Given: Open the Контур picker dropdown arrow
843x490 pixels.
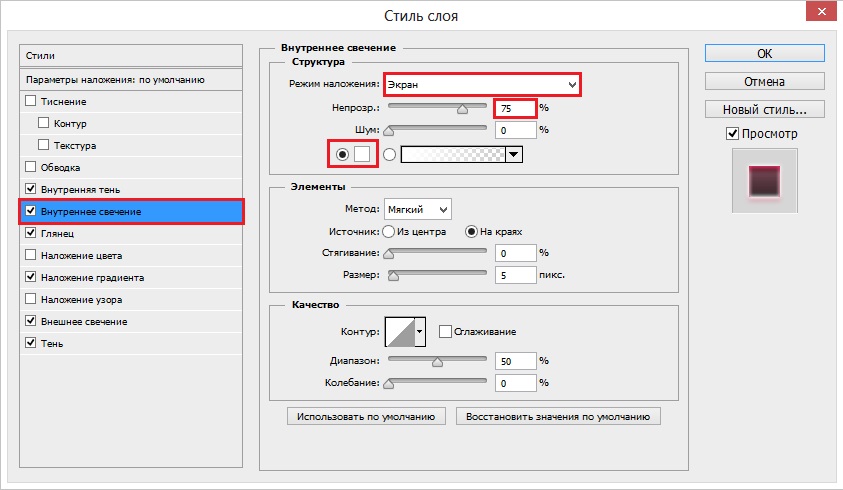Looking at the screenshot, I should [420, 332].
